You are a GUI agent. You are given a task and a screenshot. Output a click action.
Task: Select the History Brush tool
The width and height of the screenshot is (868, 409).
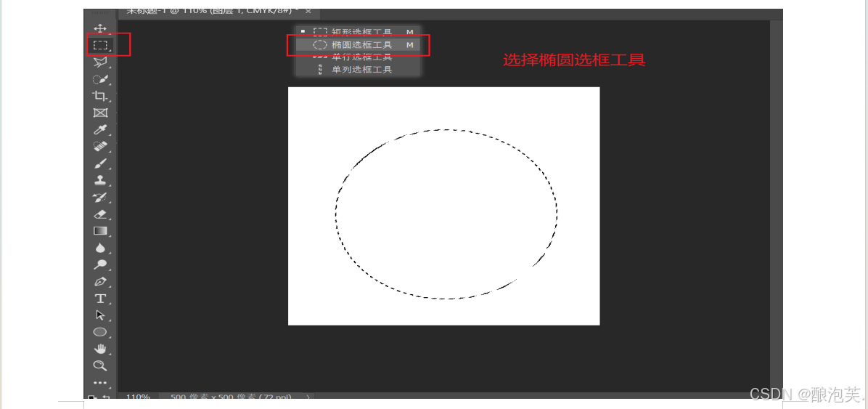coord(99,198)
